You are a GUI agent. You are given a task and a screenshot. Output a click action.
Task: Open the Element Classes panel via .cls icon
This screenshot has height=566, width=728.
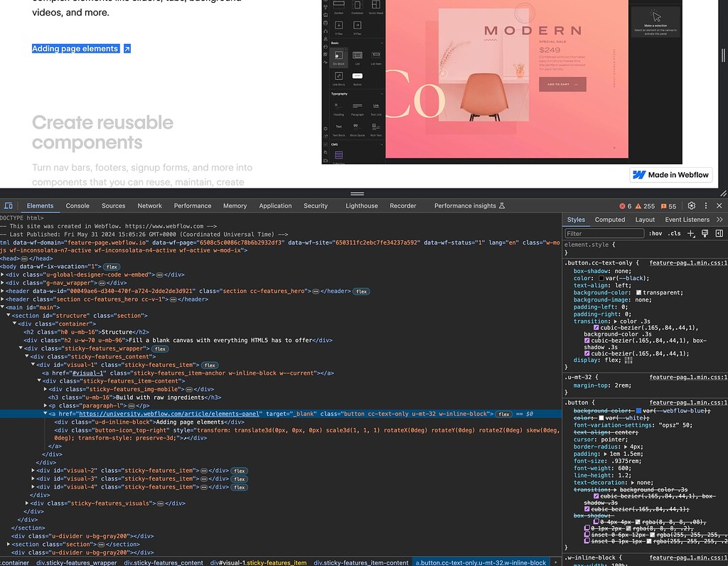pos(674,233)
